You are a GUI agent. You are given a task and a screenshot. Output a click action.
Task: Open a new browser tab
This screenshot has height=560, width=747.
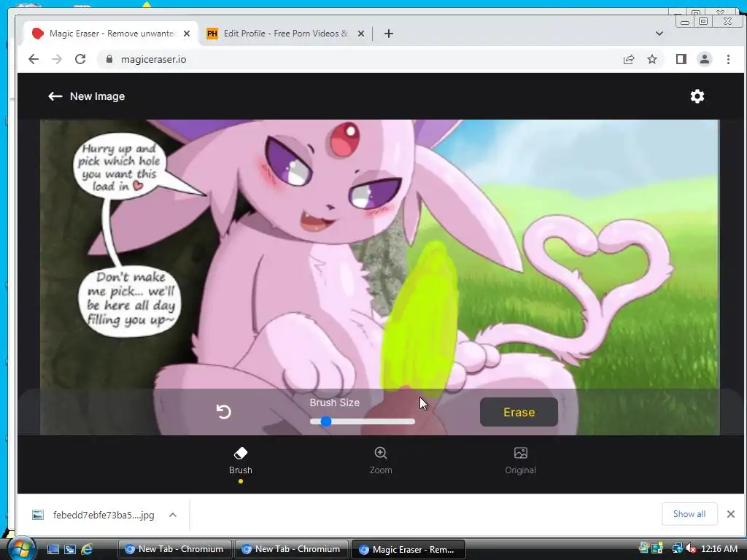click(x=389, y=34)
